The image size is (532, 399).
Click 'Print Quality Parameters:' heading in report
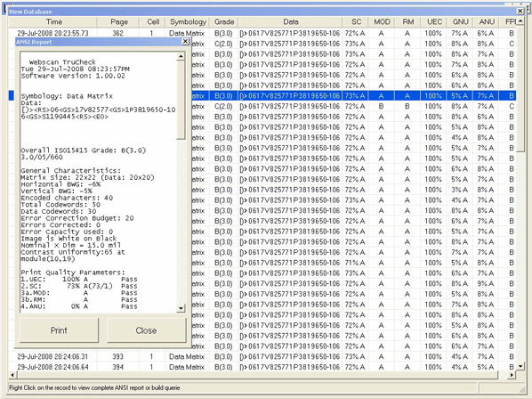(73, 273)
